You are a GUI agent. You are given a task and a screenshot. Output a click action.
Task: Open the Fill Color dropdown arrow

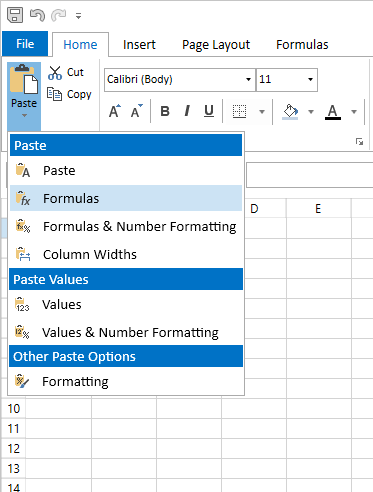[x=311, y=112]
